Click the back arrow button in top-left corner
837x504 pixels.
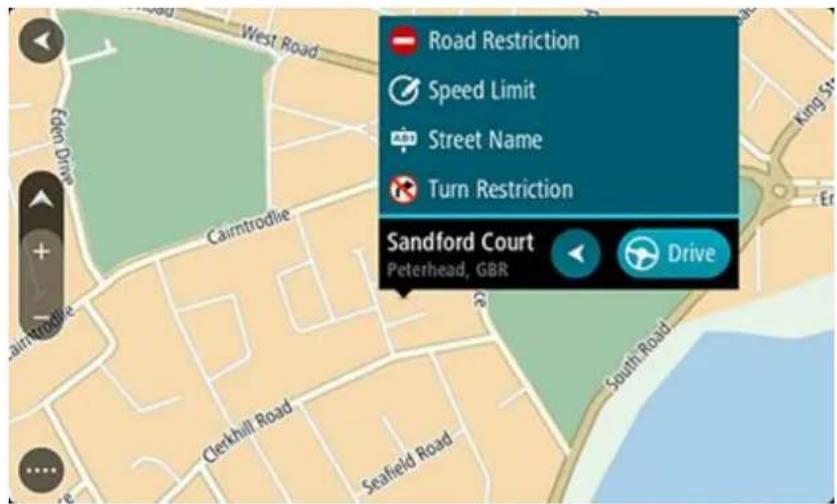pyautogui.click(x=41, y=41)
